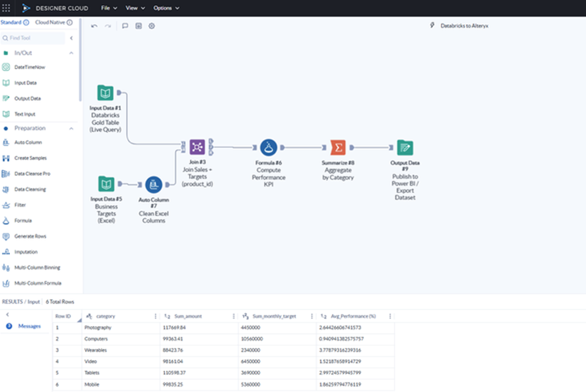
Task: Focus the Find Tool search field
Action: pyautogui.click(x=33, y=38)
